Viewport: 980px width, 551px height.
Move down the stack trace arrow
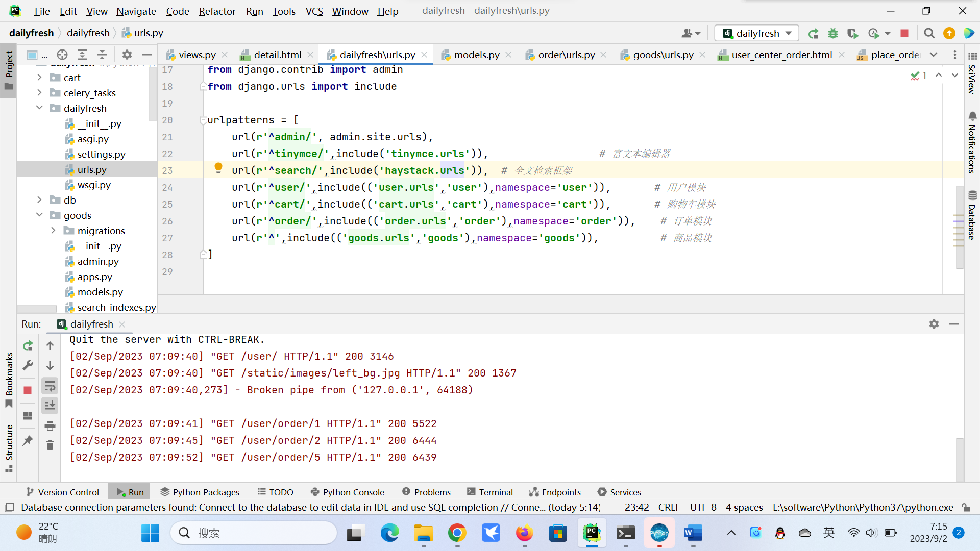tap(50, 366)
